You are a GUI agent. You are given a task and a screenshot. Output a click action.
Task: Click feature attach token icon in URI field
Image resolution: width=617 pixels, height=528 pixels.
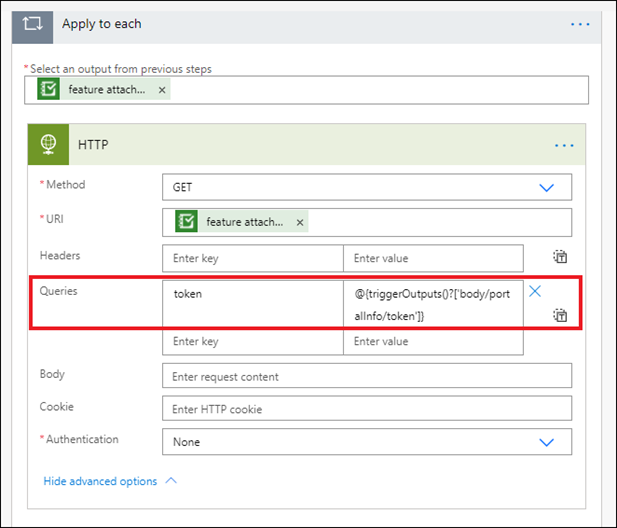click(x=186, y=221)
